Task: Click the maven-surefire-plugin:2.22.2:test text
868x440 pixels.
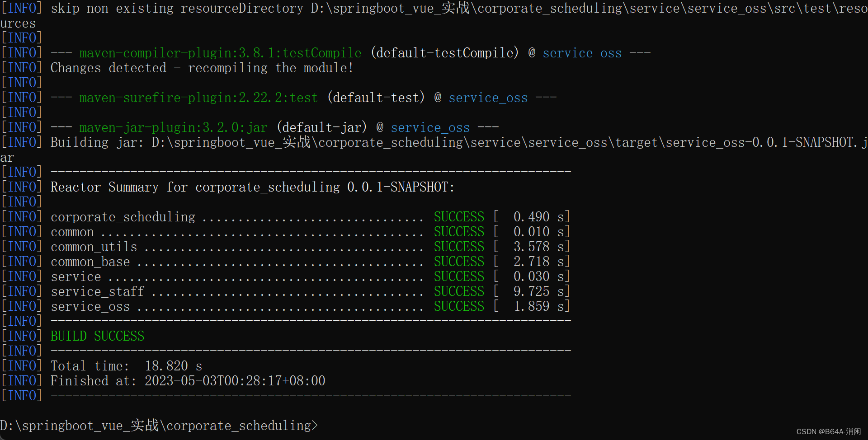Action: point(198,98)
